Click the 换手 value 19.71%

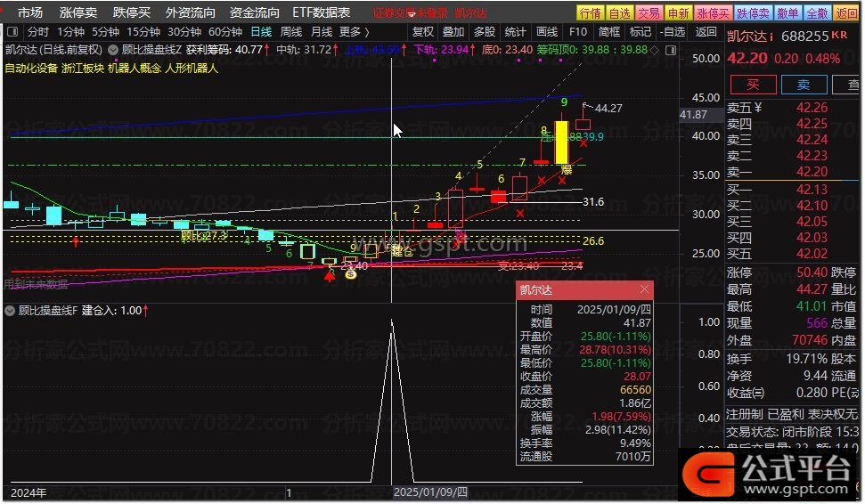[x=807, y=359]
